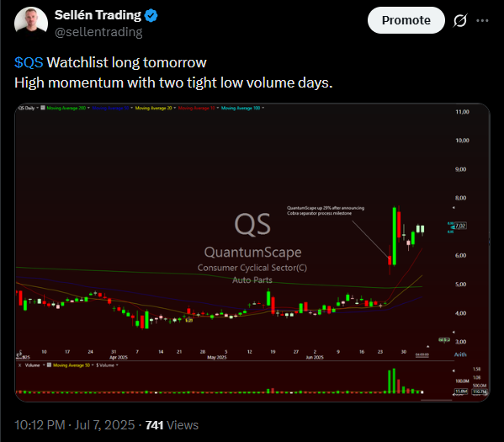Click the $ Volume label in chart

(x=105, y=365)
